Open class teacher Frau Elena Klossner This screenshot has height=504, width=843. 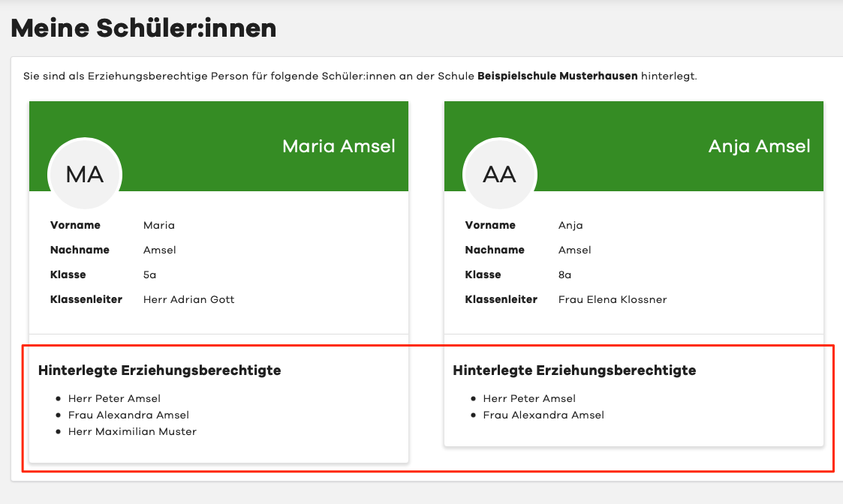[x=613, y=299]
